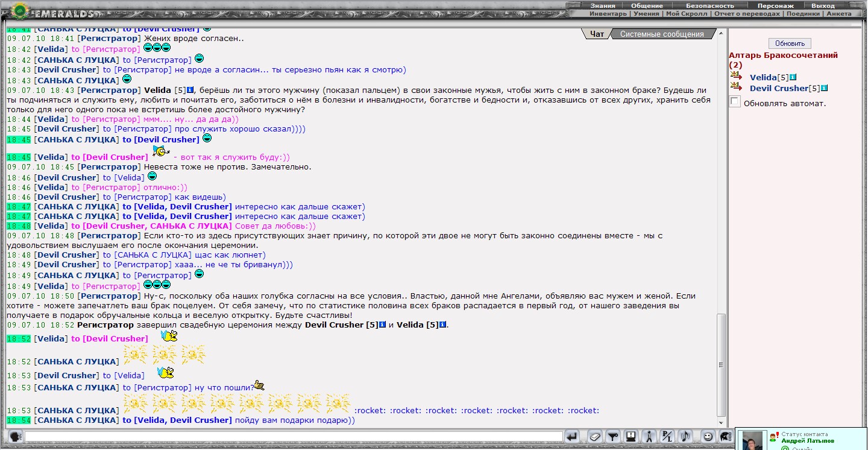Click [Devil Crusher] sender name at 18:46 'как видешь'
Screen dimensions: 868x450
pos(66,197)
